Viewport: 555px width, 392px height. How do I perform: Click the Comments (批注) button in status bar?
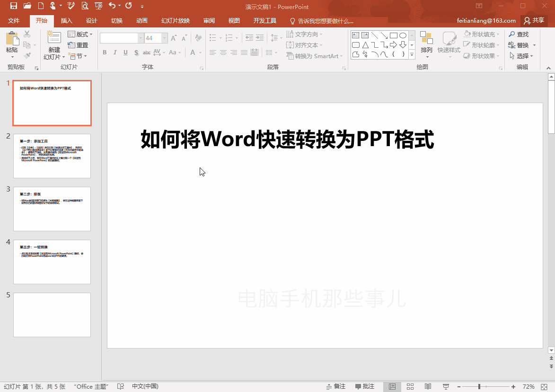coord(365,386)
